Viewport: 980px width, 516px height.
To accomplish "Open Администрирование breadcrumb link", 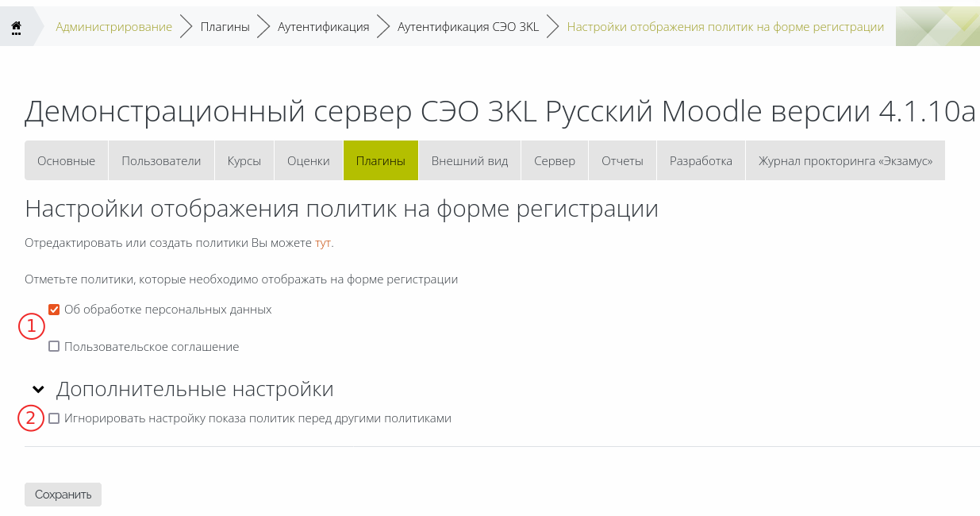I will coord(113,26).
